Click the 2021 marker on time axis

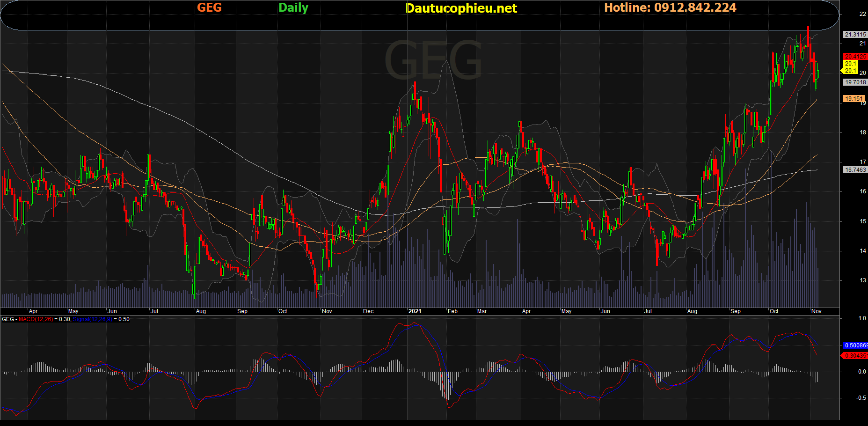tap(415, 311)
